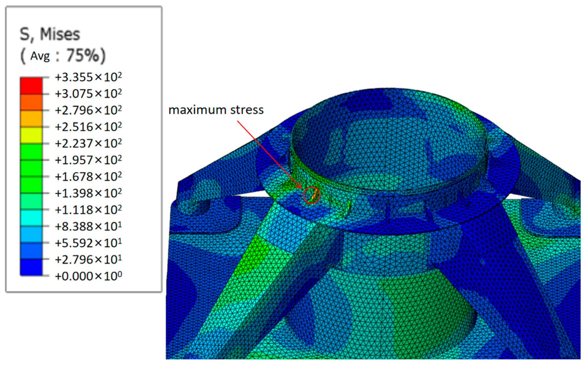This screenshot has height=368, width=588.
Task: Click the light blue legend swatch
Action: click(x=31, y=235)
